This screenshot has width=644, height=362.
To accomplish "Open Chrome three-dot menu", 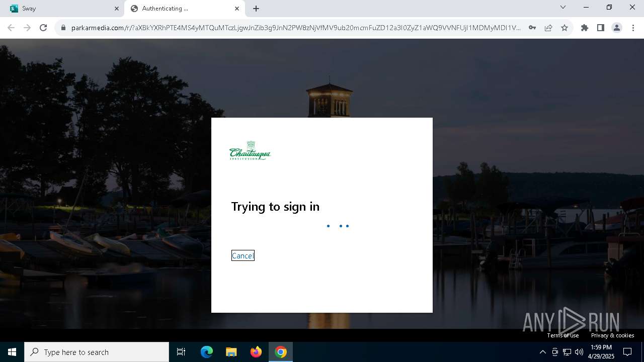I will [x=633, y=28].
